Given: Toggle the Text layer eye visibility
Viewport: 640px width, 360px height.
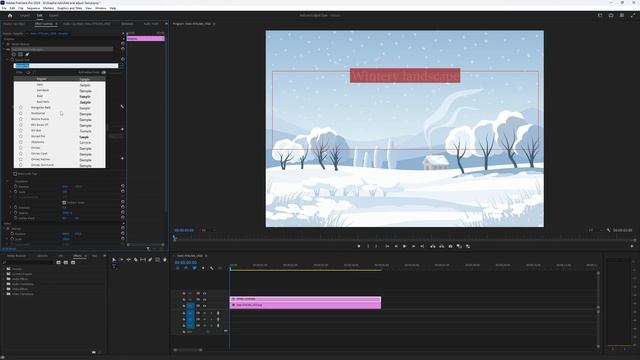Looking at the screenshot, I should [7, 49].
